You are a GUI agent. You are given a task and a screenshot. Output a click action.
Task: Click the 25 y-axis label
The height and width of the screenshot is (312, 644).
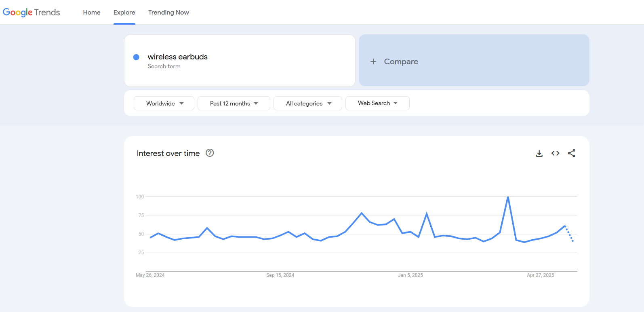(x=141, y=253)
